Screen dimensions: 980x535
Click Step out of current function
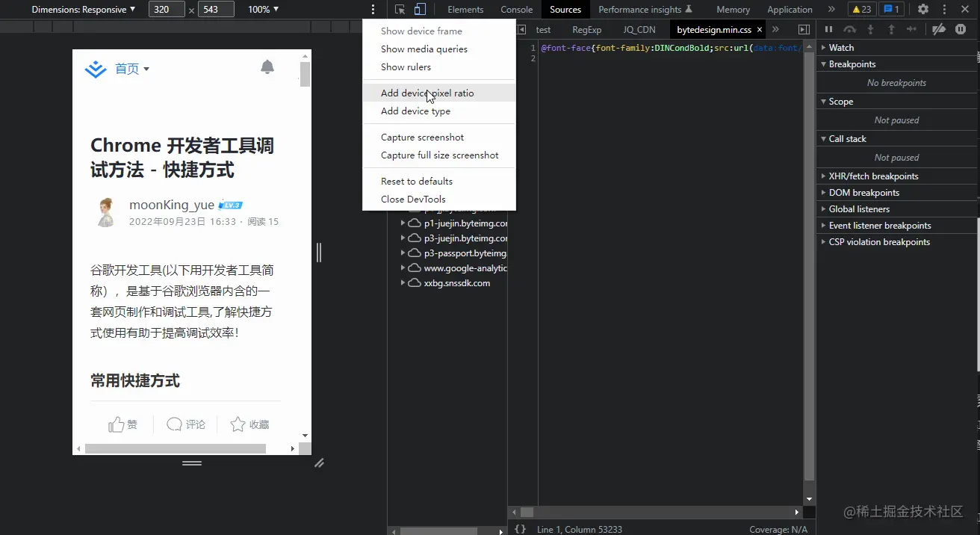[891, 30]
